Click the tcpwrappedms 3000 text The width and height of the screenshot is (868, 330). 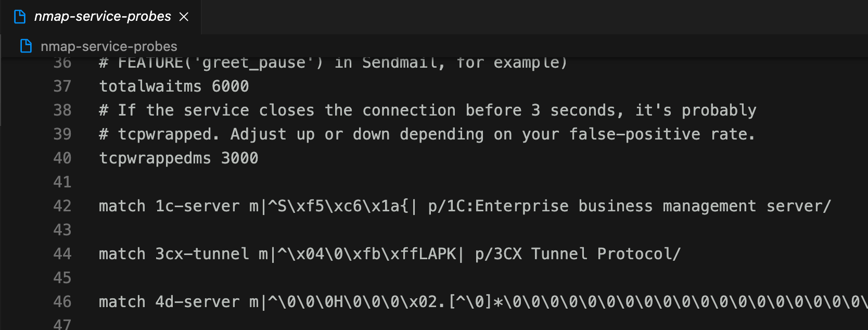pos(178,158)
